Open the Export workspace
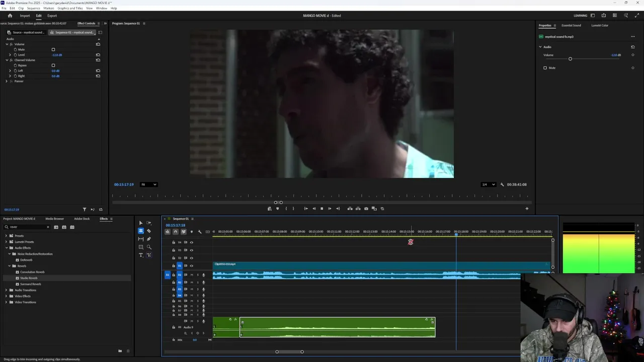This screenshot has height=362, width=644. click(52, 16)
